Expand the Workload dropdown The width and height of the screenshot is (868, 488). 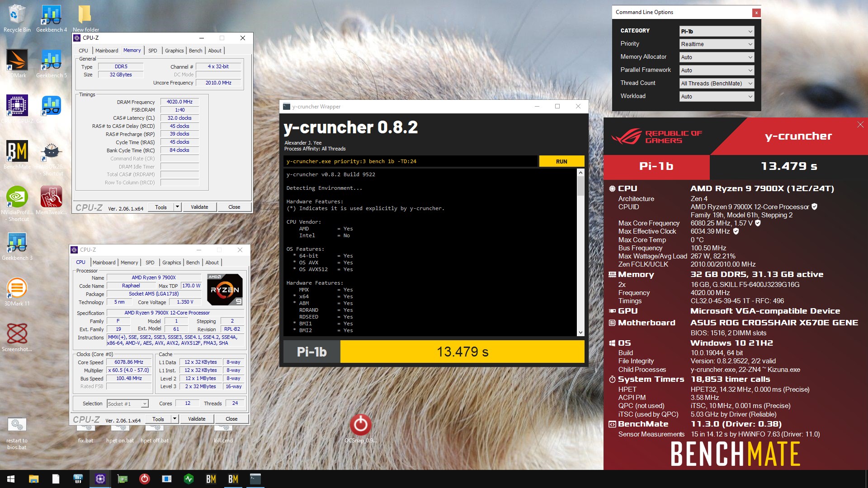point(717,96)
